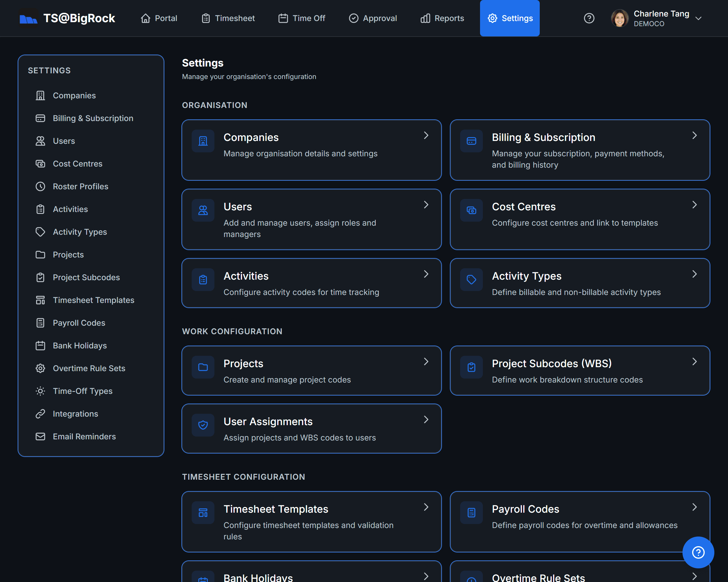This screenshot has height=582, width=728.
Task: Switch to the Timesheet tab
Action: (x=228, y=18)
